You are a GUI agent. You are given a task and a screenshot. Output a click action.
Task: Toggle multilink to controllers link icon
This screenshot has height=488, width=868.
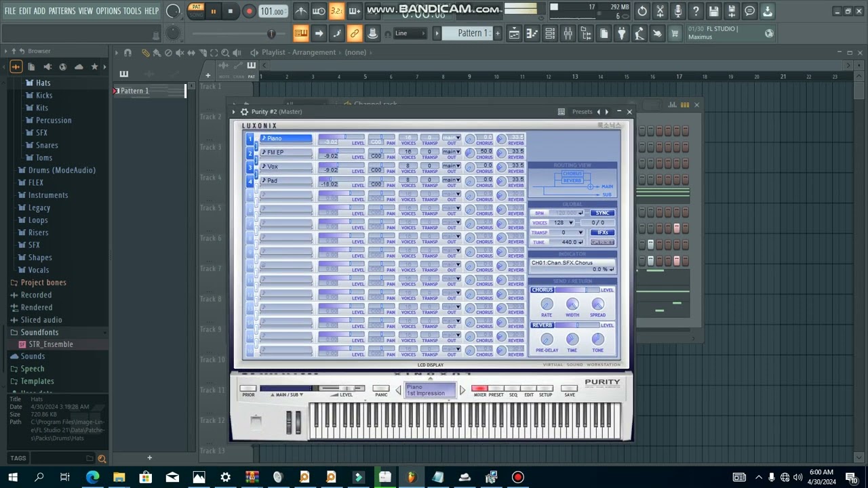point(354,33)
